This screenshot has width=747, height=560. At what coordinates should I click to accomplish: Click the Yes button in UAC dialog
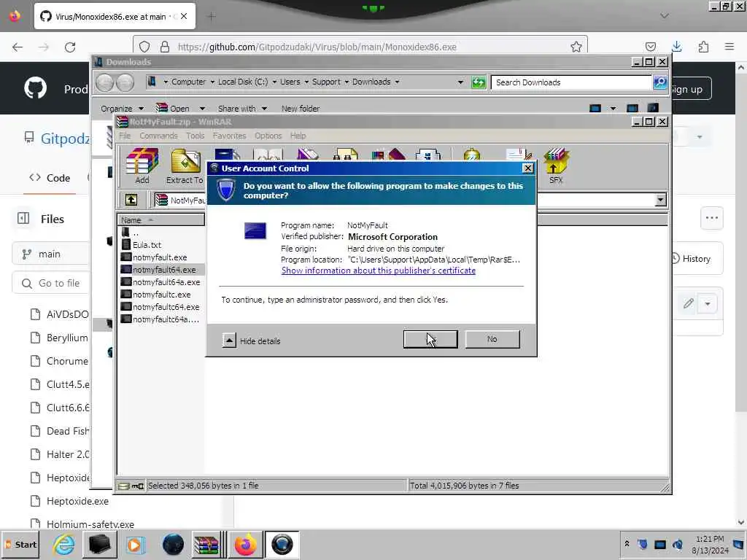coord(430,339)
